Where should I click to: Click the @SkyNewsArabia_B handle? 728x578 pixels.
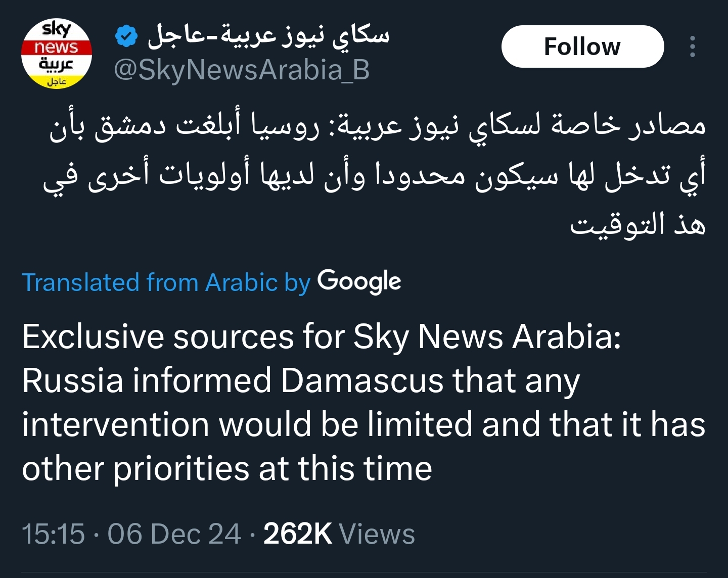242,70
